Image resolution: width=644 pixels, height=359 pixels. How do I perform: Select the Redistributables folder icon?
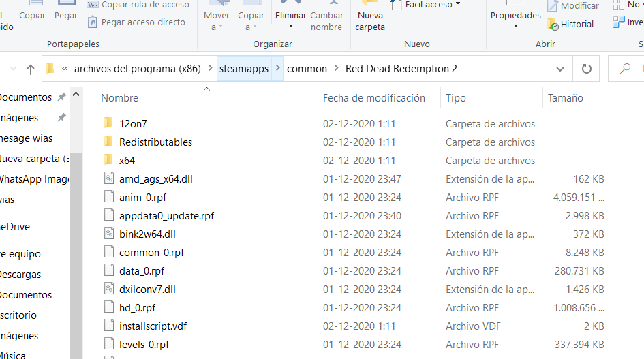tap(108, 141)
